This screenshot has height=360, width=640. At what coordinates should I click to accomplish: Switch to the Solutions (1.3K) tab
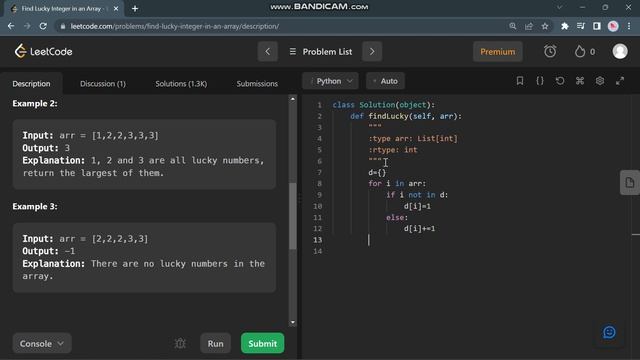pyautogui.click(x=181, y=84)
